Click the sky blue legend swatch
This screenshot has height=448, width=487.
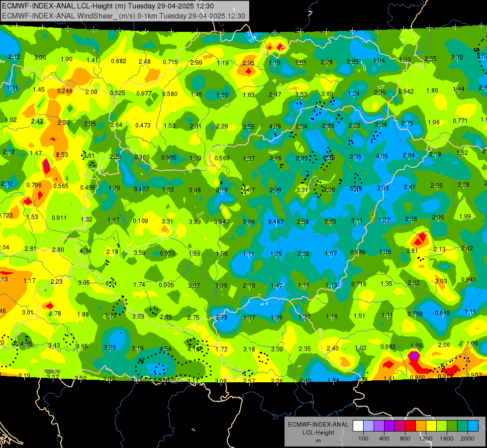pyautogui.click(x=473, y=426)
